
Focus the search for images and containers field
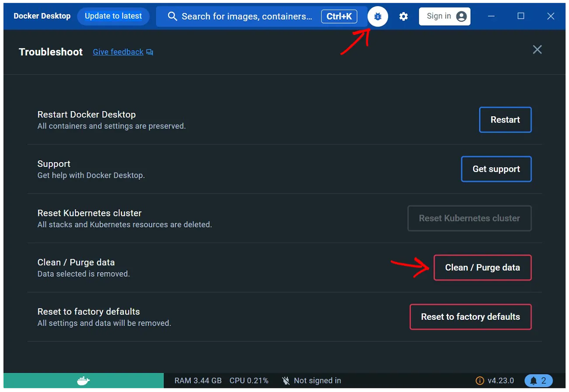(261, 17)
